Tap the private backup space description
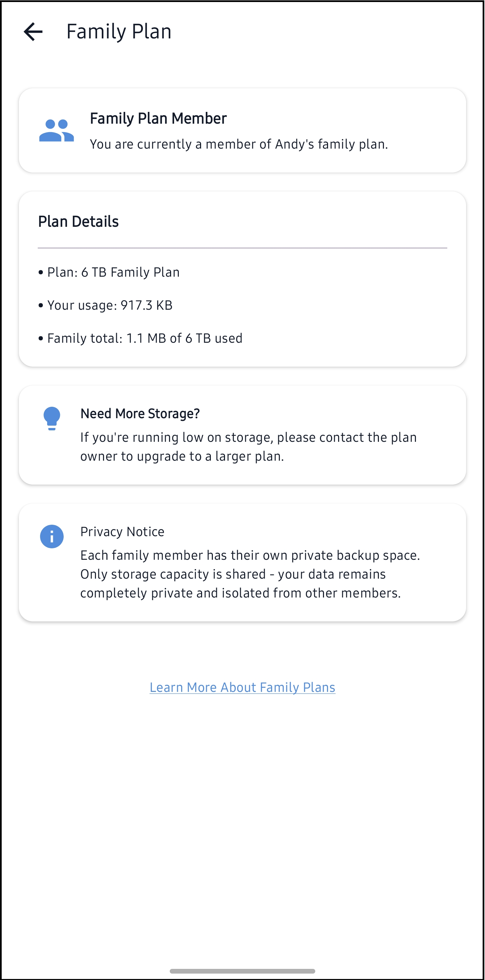 250,574
